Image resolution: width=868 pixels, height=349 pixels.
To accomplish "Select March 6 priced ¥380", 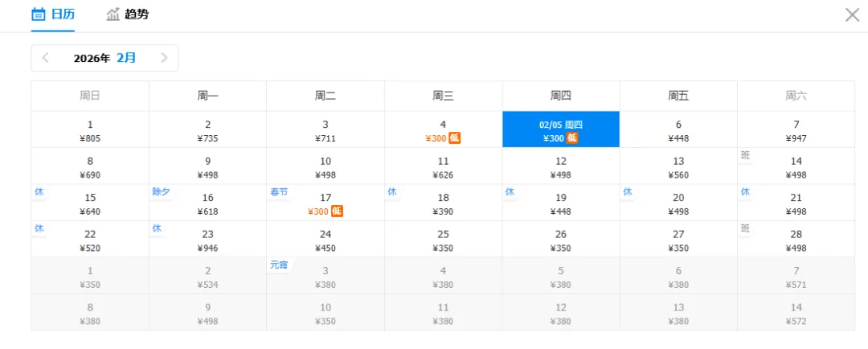I will pyautogui.click(x=678, y=276).
